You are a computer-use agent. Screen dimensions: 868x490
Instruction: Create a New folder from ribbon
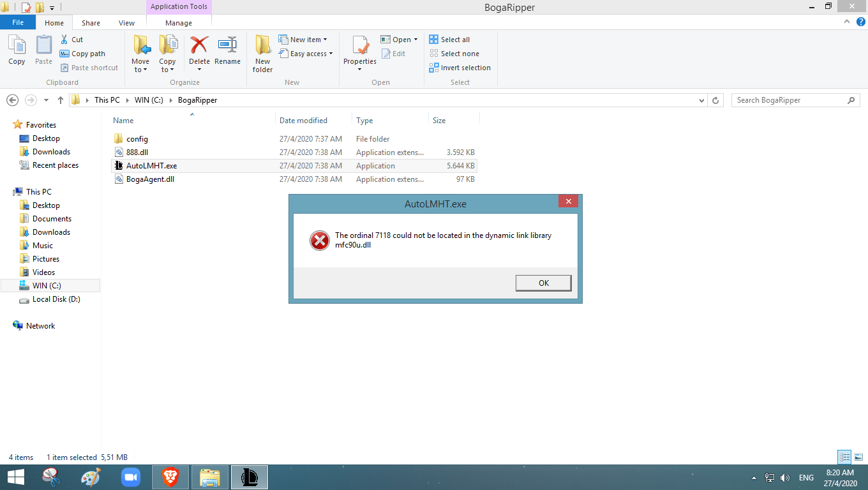coord(262,54)
